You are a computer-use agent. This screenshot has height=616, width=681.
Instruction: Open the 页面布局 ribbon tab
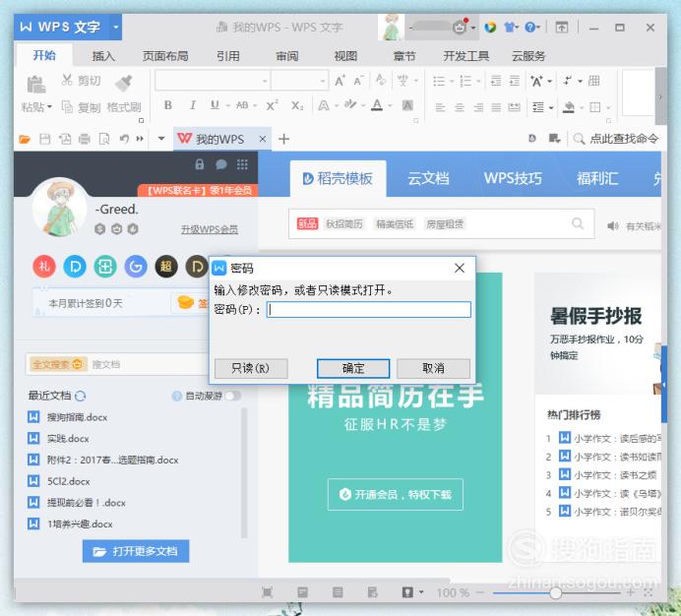click(165, 56)
